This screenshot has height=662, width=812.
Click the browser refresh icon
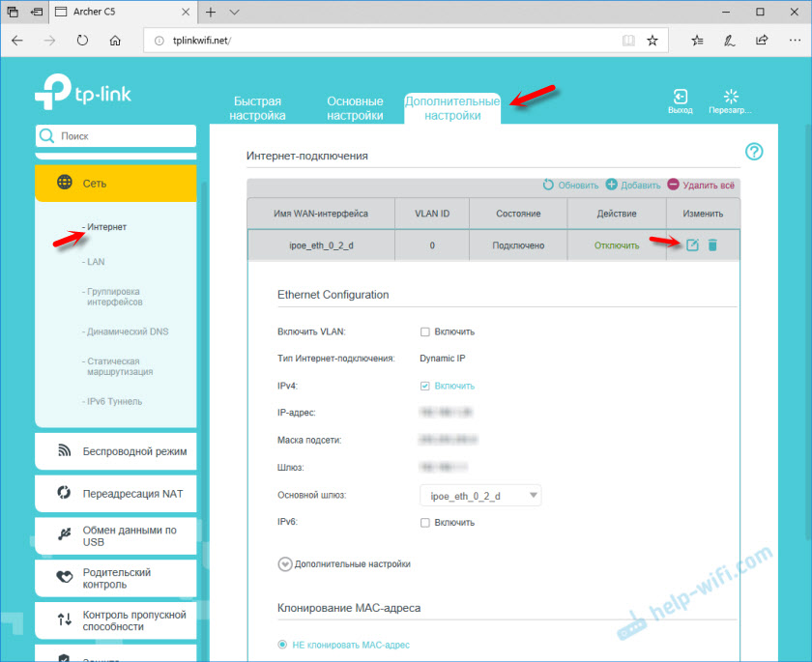point(82,41)
